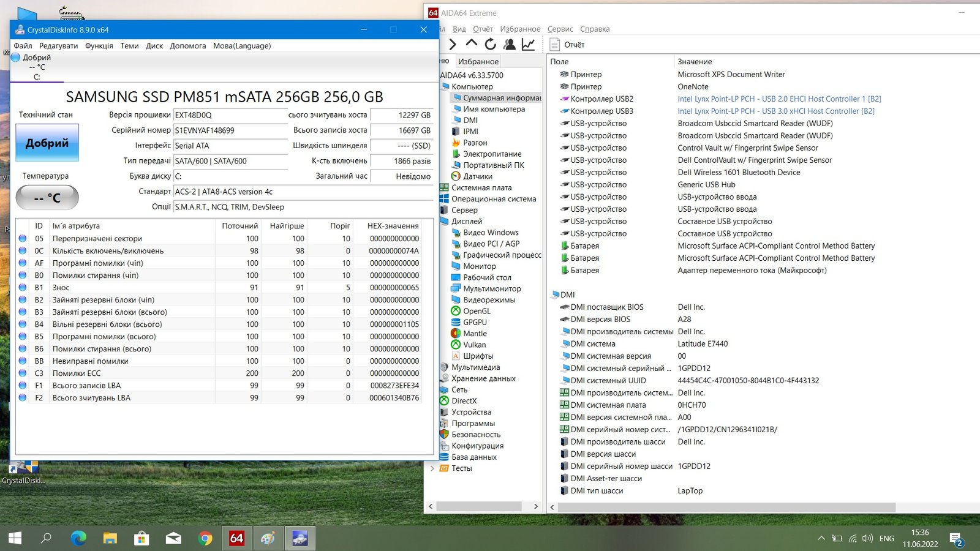Open taskbar search icon

(46, 538)
